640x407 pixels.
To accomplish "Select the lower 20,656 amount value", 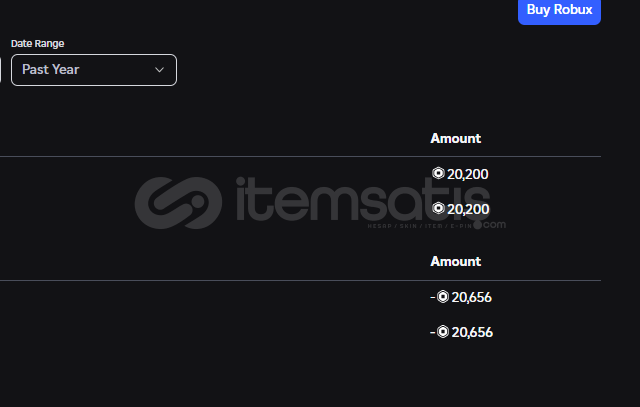I will click(472, 332).
